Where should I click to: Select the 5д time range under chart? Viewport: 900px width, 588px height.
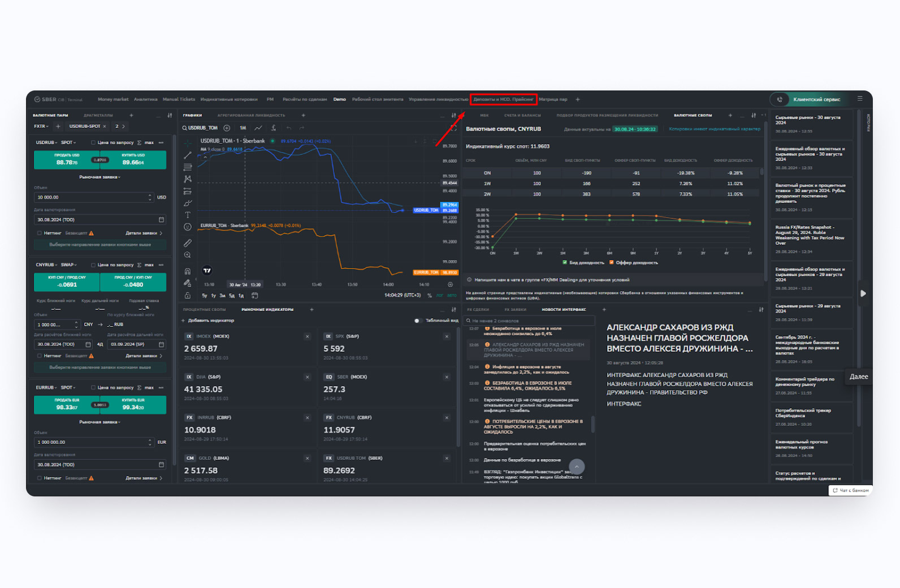pyautogui.click(x=232, y=295)
